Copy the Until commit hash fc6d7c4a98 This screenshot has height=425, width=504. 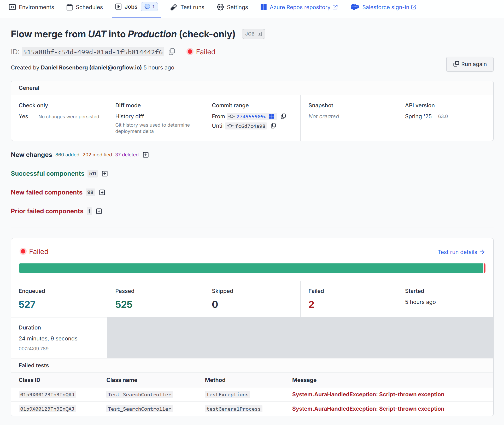(273, 126)
